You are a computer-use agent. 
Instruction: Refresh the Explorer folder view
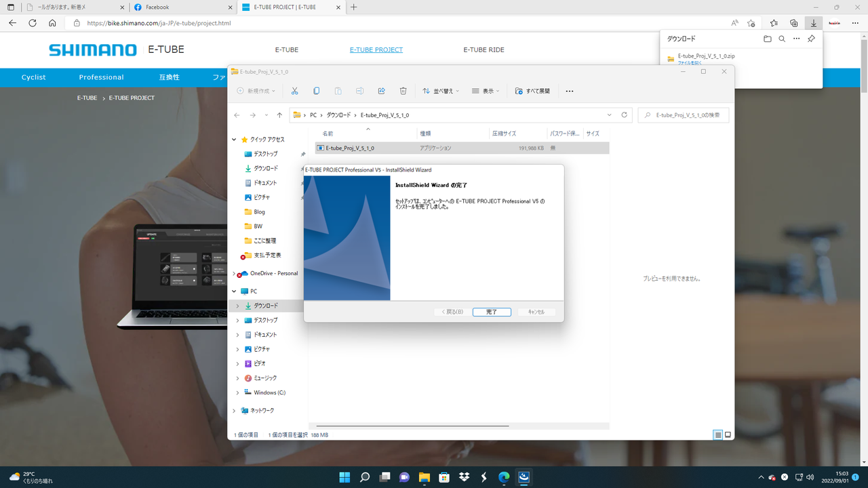625,115
